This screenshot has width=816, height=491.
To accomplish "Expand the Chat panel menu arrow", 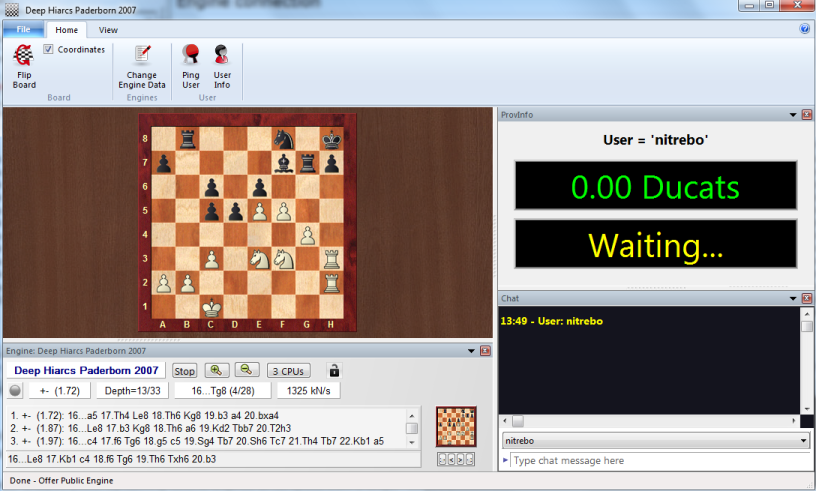I will point(792,298).
